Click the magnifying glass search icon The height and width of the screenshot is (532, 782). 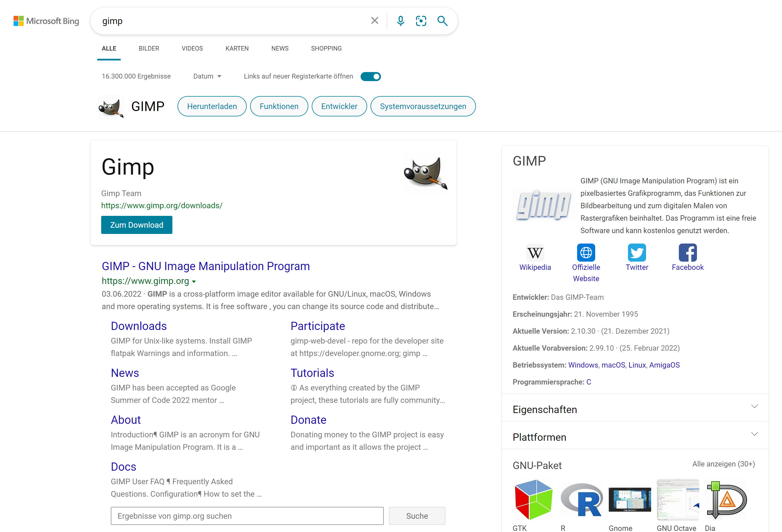(442, 21)
